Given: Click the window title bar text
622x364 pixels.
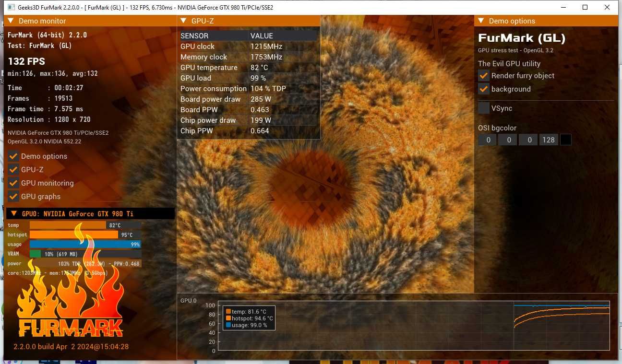Looking at the screenshot, I should click(145, 8).
